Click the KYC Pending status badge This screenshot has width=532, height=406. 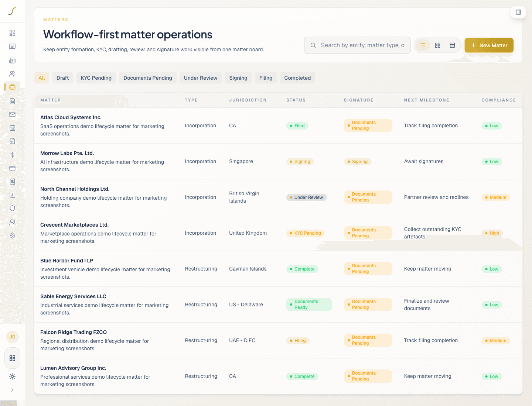tap(305, 233)
